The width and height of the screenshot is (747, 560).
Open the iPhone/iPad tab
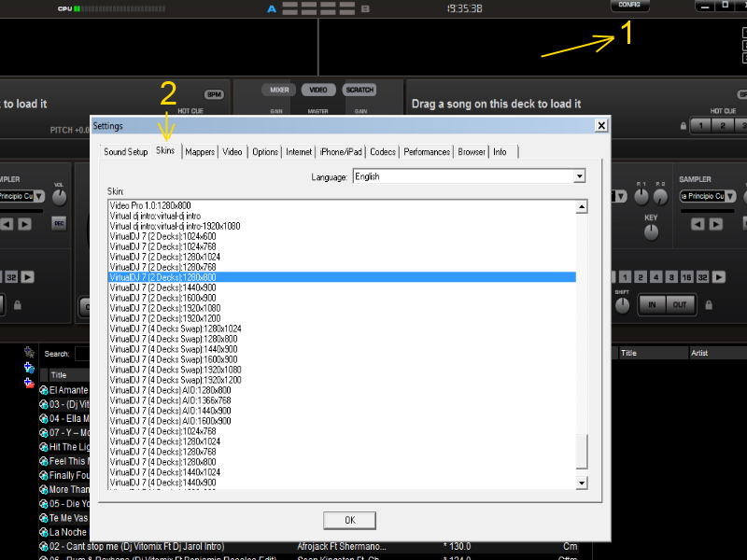click(341, 152)
